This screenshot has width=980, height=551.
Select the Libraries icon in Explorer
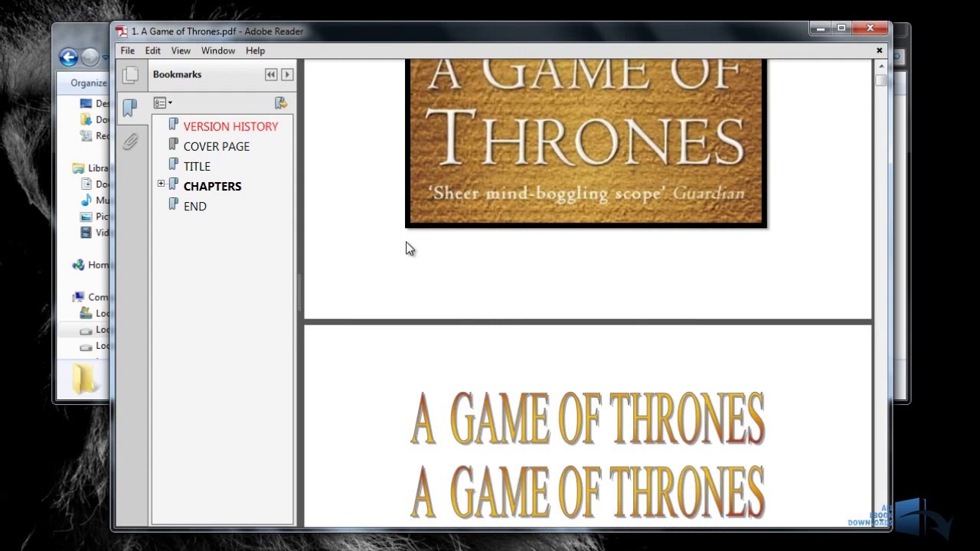tap(78, 168)
